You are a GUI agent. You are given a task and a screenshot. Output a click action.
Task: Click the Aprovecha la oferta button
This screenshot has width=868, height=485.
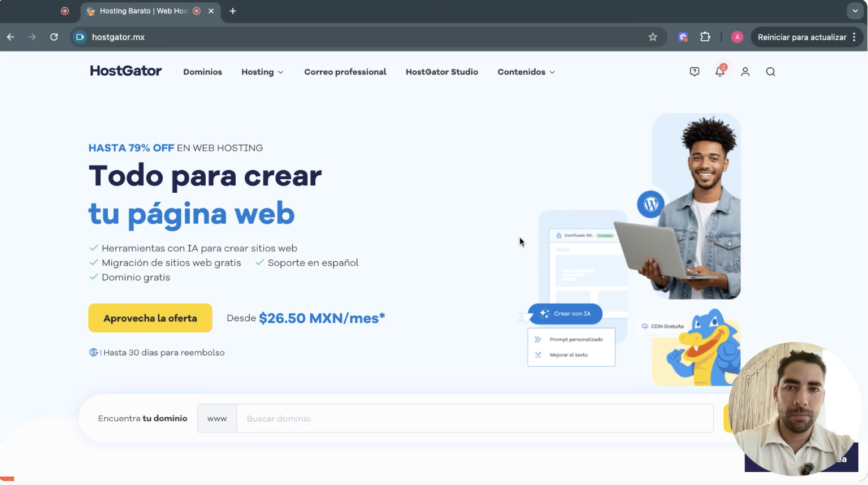coord(150,318)
